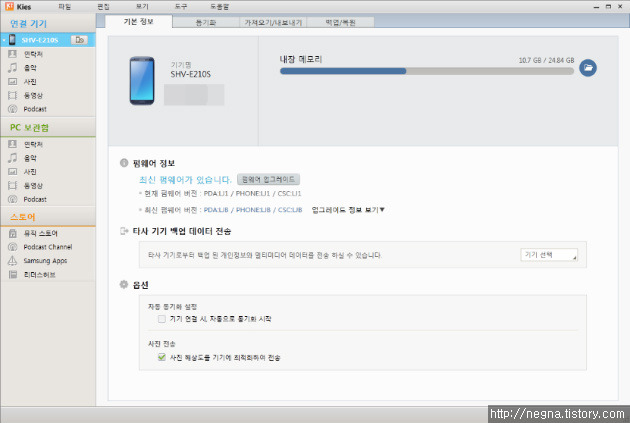The image size is (630, 423).
Task: Click the eject button beside SHV-E210S
Action: (79, 40)
